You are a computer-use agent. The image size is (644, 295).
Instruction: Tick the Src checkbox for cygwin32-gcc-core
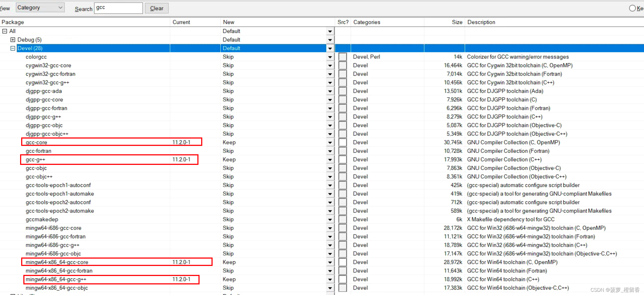tap(343, 65)
